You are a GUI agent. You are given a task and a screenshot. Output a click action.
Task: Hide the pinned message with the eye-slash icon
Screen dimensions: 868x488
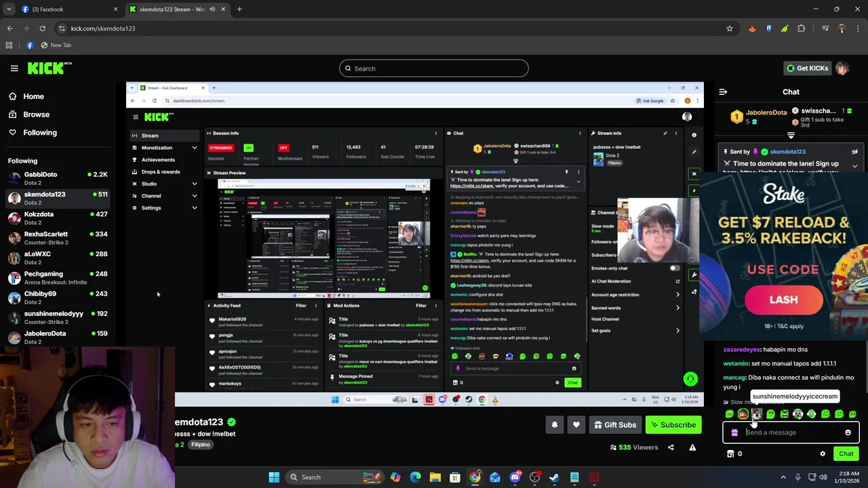(x=854, y=152)
